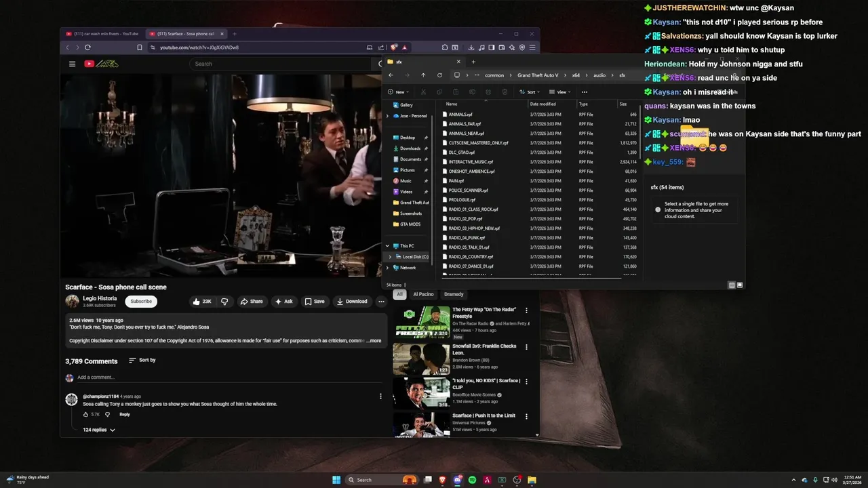Save video to playlist
This screenshot has height=488, width=868.
point(315,302)
